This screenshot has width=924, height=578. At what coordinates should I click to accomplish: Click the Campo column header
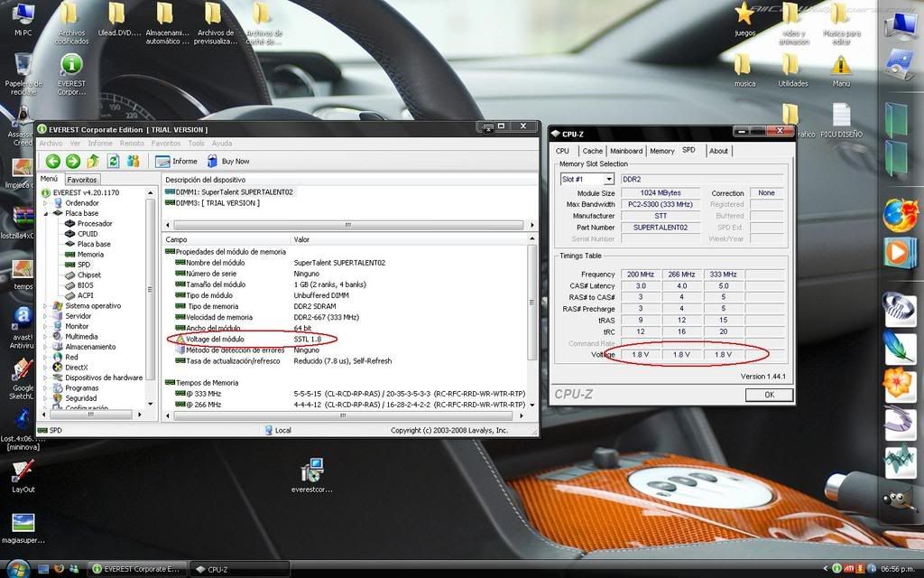tap(226, 239)
